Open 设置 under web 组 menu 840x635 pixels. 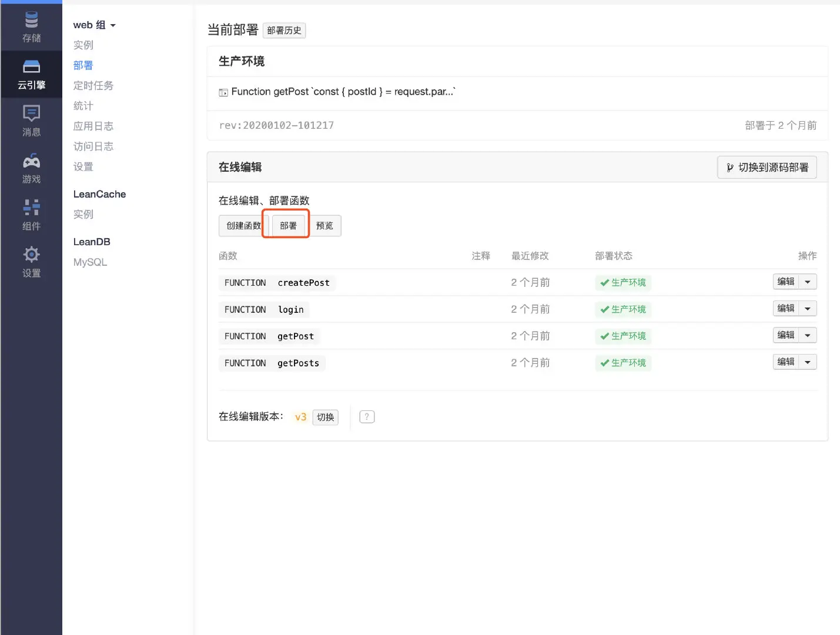tap(83, 167)
